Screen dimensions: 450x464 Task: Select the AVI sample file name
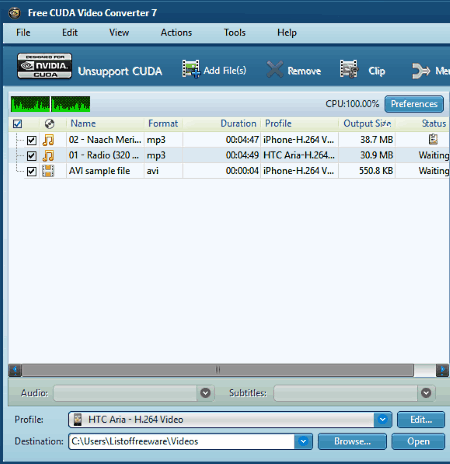coord(99,171)
